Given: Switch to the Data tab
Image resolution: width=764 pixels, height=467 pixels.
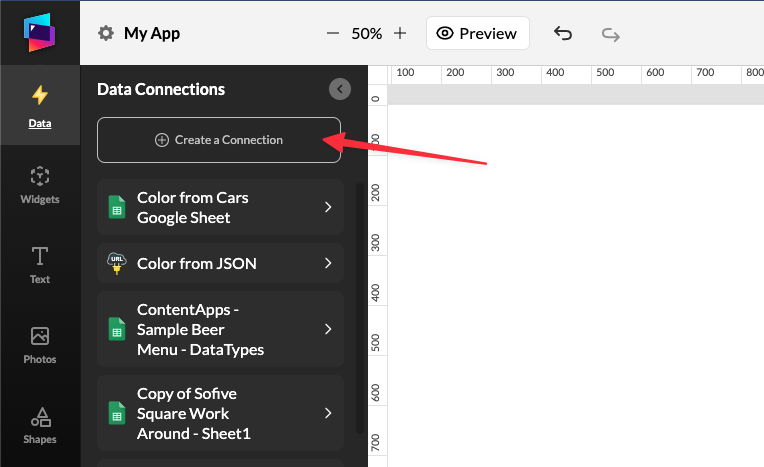Looking at the screenshot, I should (x=40, y=105).
